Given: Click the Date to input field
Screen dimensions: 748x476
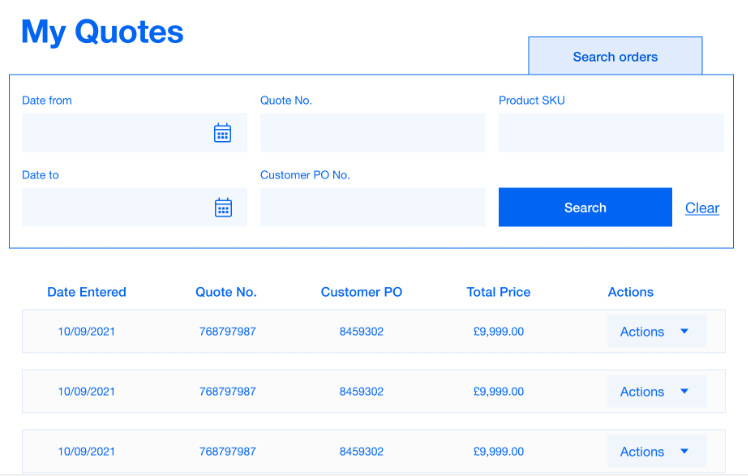Looking at the screenshot, I should 115,207.
